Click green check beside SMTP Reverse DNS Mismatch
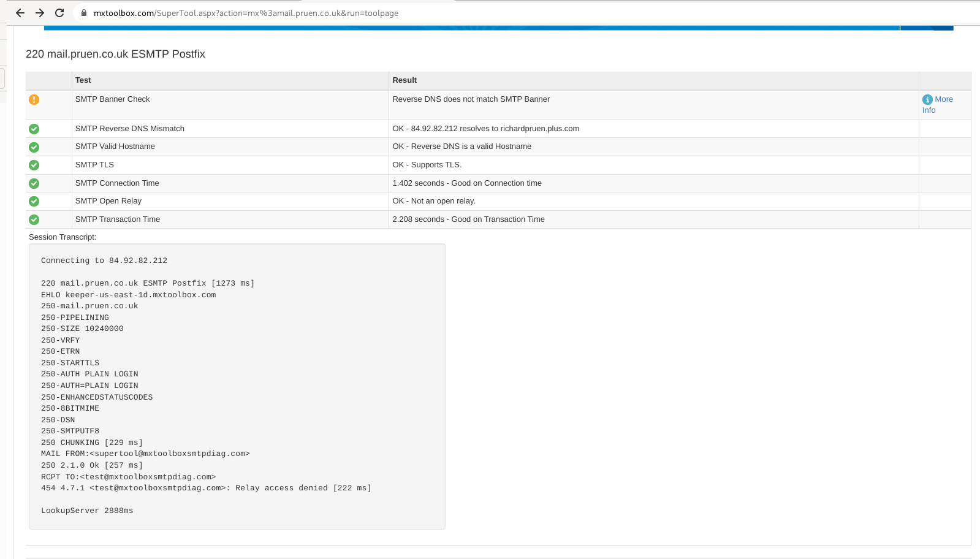The image size is (980, 559). [34, 129]
